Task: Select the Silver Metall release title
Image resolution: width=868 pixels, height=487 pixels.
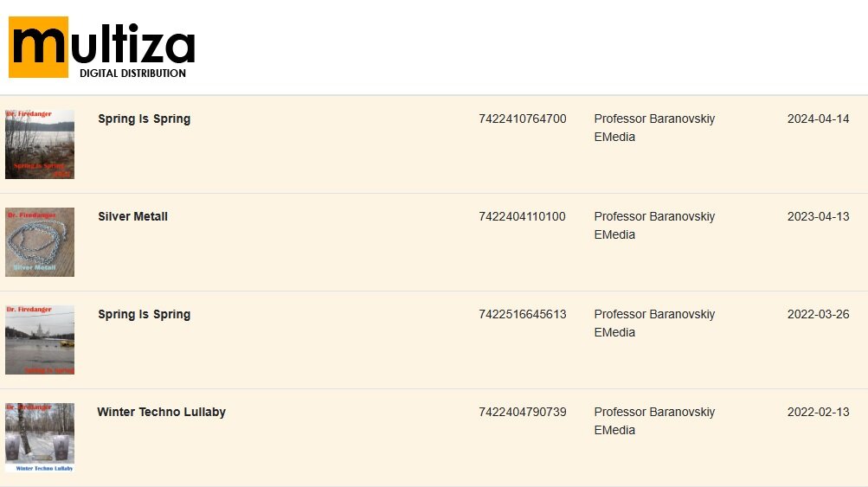Action: coord(133,216)
